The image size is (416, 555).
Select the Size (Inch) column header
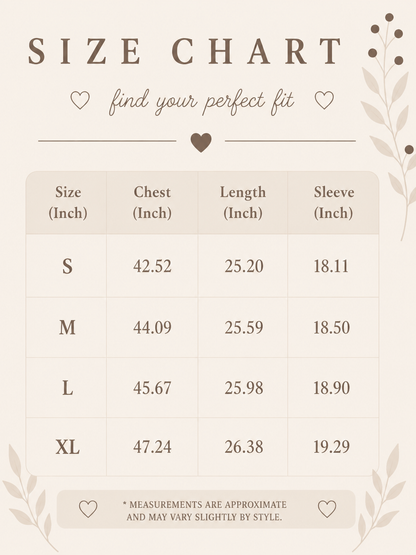(x=68, y=202)
